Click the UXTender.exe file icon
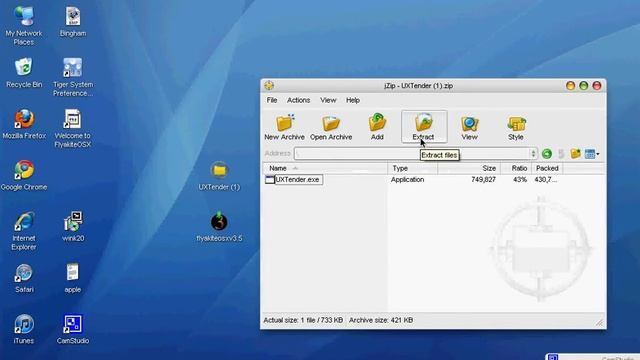The height and width of the screenshot is (360, 640). click(270, 180)
